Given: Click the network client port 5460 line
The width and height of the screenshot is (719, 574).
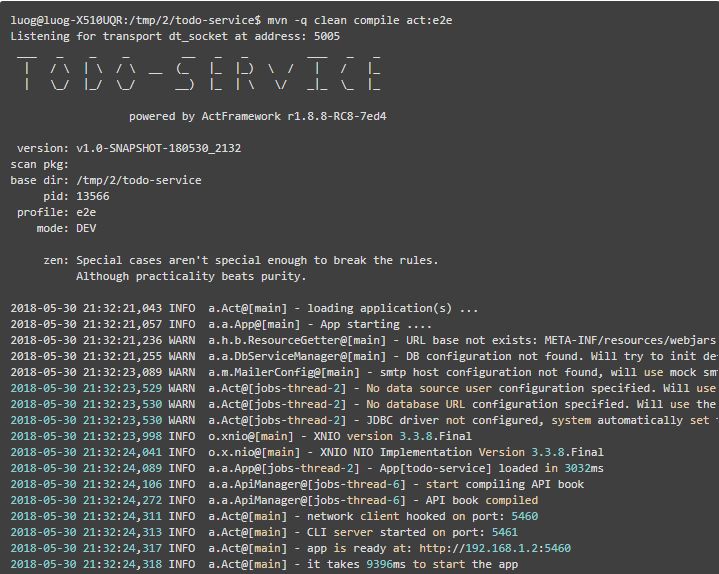Looking at the screenshot, I should 423,516.
